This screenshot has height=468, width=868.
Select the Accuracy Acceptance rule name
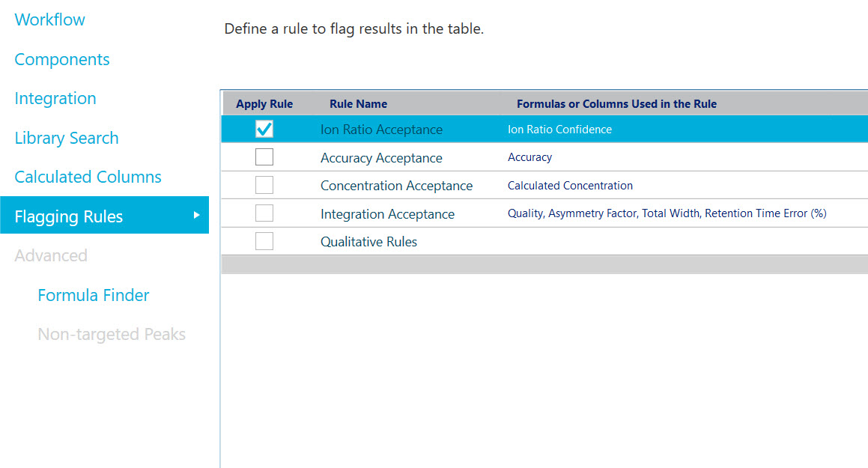tap(381, 158)
